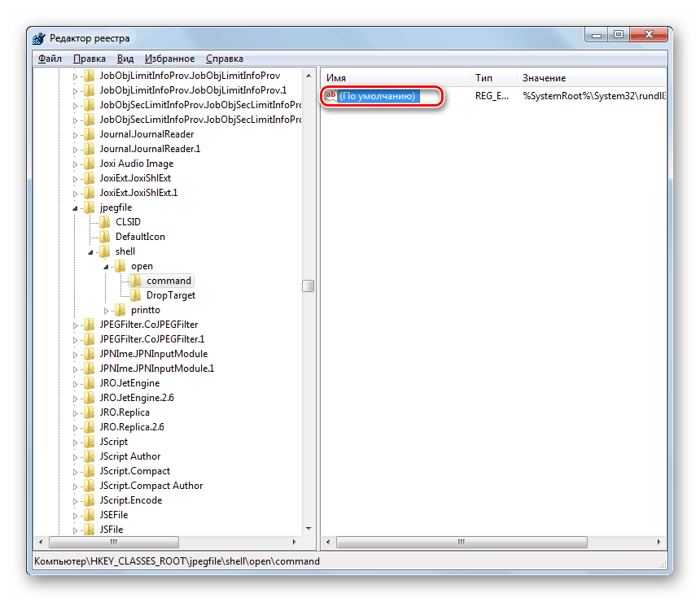Open the Справка menu
700x602 pixels.
[224, 58]
